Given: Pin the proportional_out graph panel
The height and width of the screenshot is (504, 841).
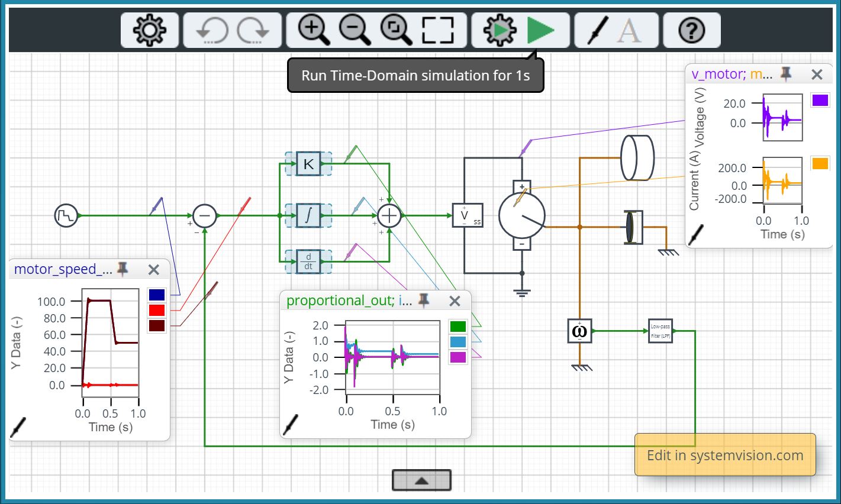Looking at the screenshot, I should pyautogui.click(x=424, y=301).
